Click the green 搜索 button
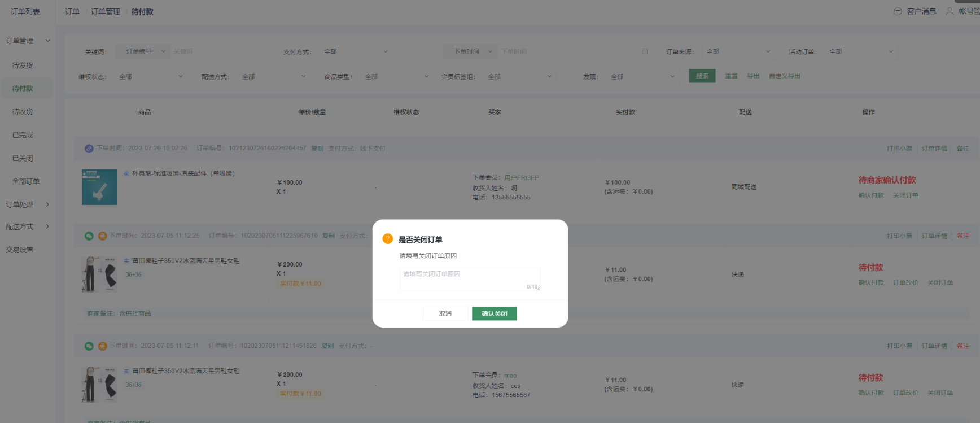The height and width of the screenshot is (423, 980). tap(702, 76)
